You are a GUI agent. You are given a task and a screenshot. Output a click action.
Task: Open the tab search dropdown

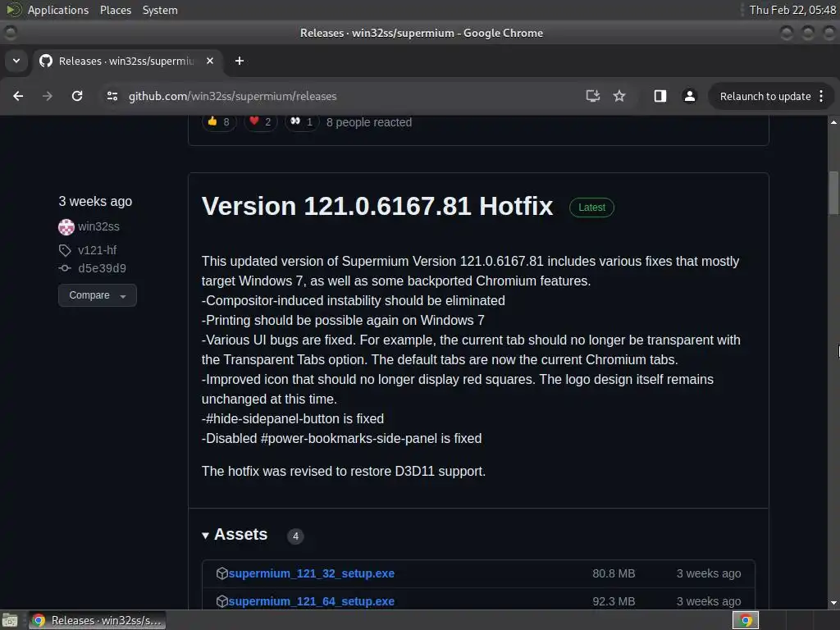click(x=16, y=61)
